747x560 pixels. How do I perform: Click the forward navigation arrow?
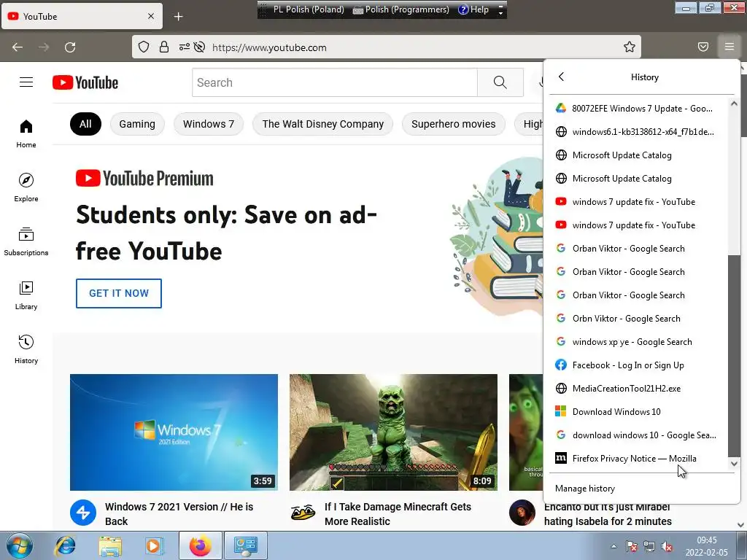(44, 47)
